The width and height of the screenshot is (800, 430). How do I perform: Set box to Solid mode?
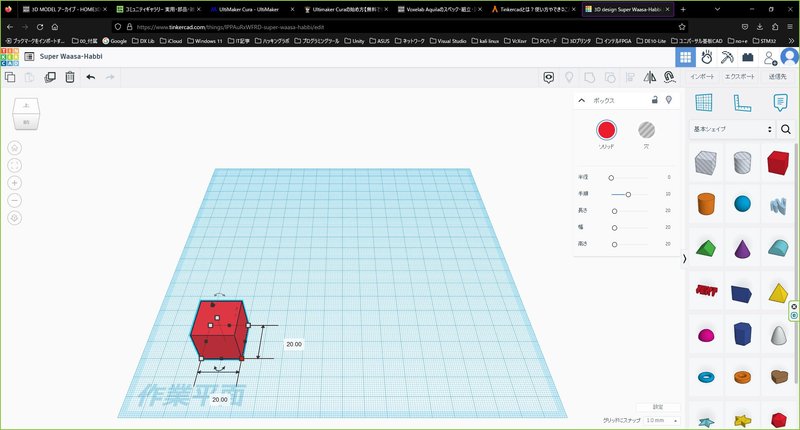click(606, 130)
